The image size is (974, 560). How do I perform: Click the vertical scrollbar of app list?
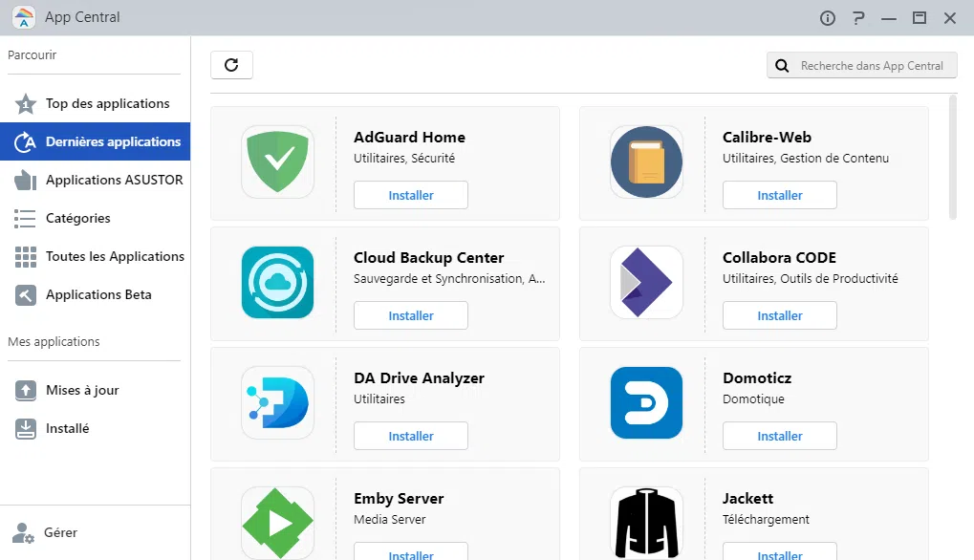coord(952,158)
